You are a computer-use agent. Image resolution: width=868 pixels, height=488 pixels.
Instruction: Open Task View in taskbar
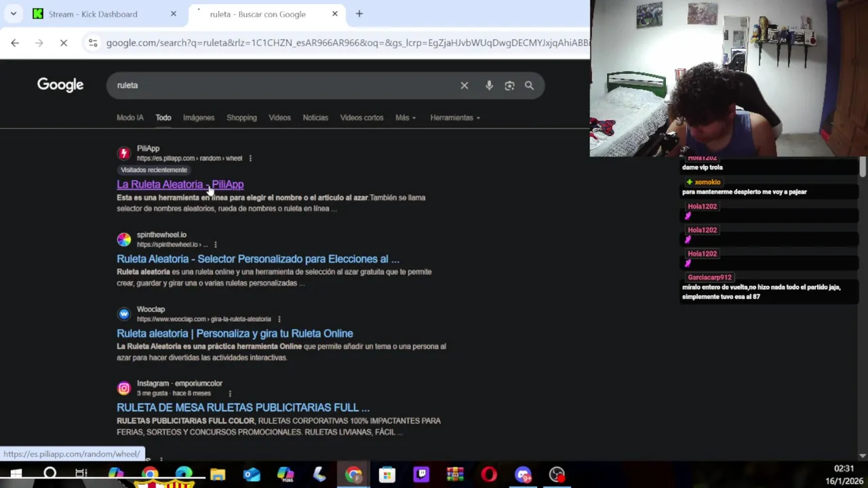pos(81,474)
